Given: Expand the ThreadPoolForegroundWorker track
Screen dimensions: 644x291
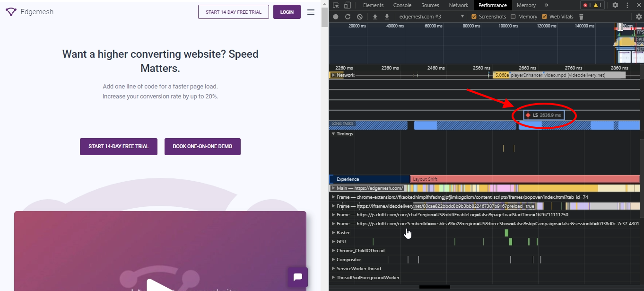Looking at the screenshot, I should click(x=333, y=278).
